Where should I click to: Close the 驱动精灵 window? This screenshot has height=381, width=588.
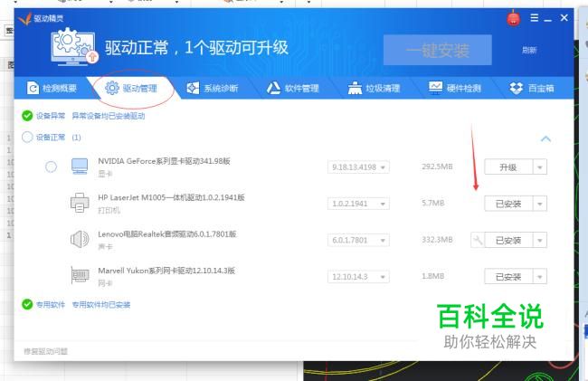(x=564, y=17)
